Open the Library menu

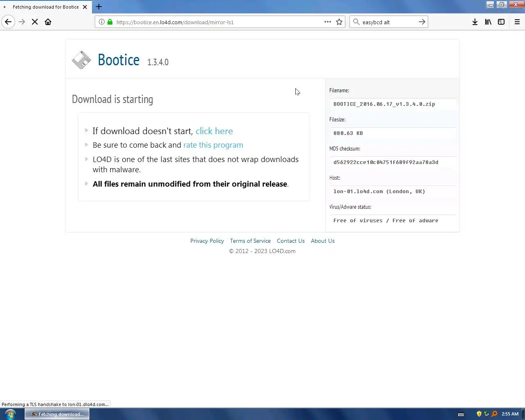pos(488,22)
